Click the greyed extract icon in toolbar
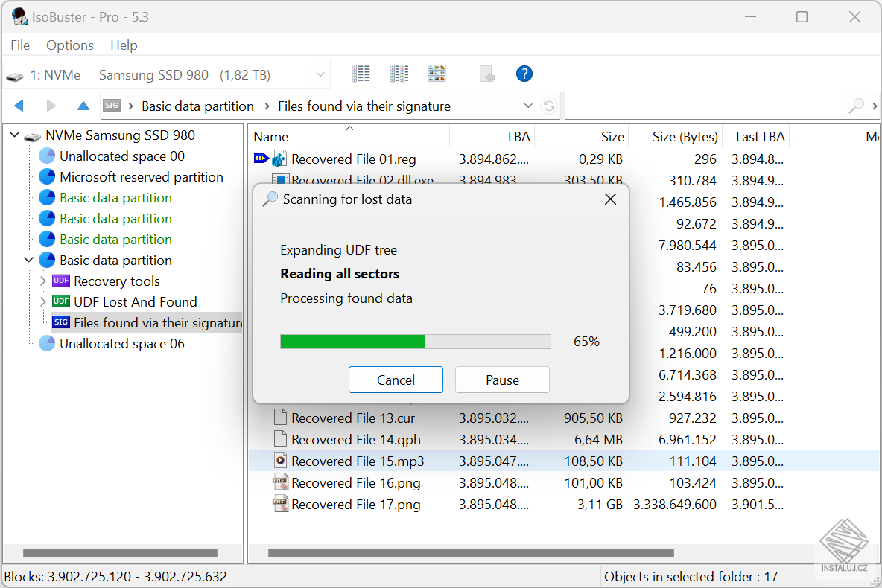Screen dimensions: 882x588 click(486, 74)
